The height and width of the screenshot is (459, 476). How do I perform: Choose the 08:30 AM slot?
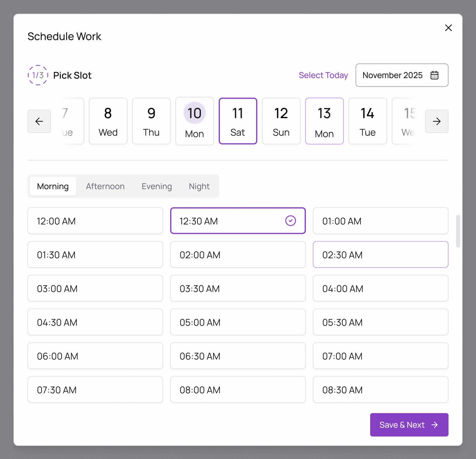381,390
